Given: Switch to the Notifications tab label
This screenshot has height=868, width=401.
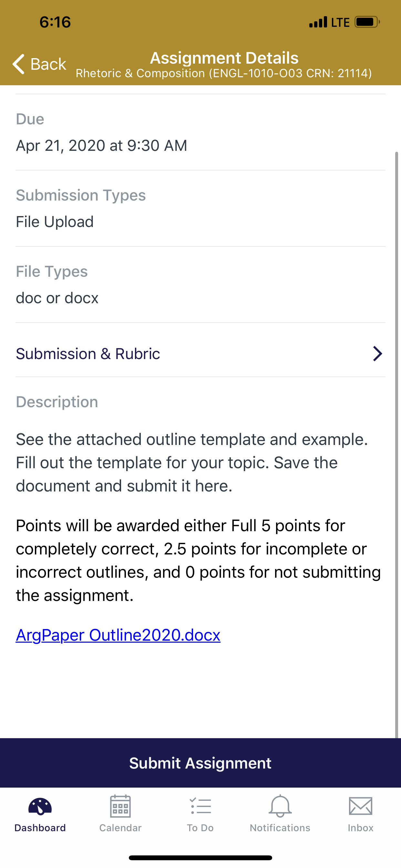Looking at the screenshot, I should (280, 828).
